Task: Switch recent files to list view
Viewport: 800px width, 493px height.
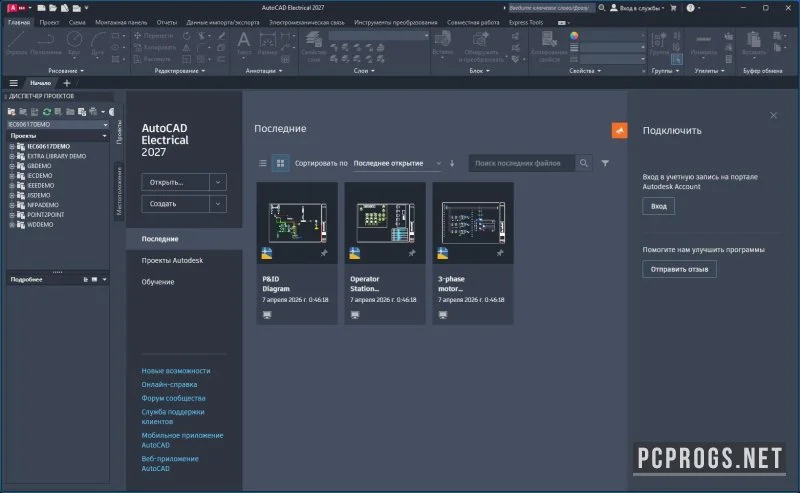Action: [263, 163]
